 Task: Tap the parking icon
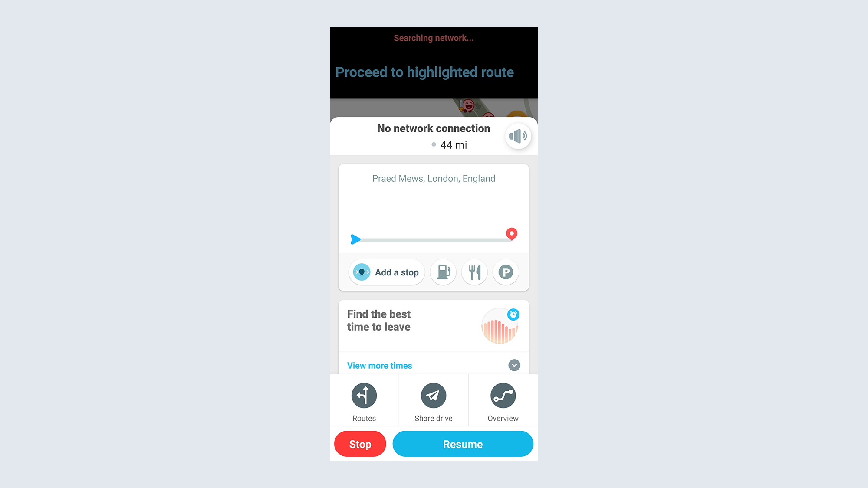506,272
